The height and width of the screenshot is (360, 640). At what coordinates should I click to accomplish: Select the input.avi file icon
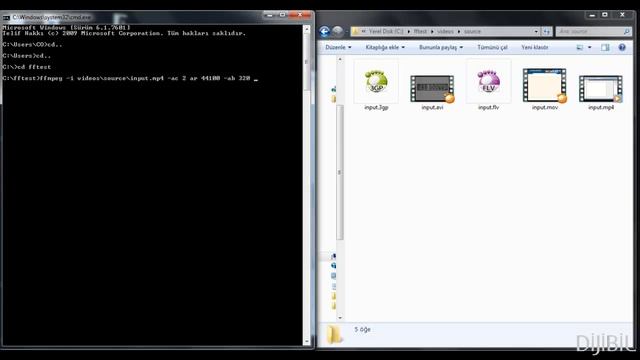[432, 89]
